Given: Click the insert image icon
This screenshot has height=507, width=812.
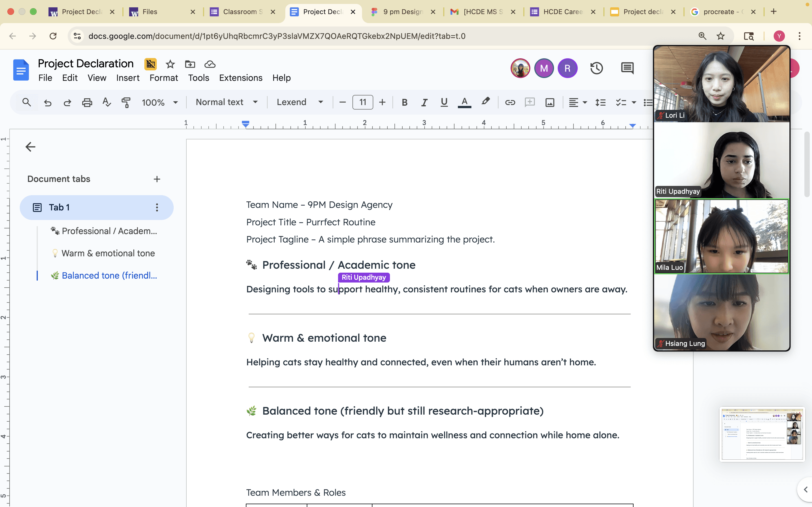Looking at the screenshot, I should 550,102.
